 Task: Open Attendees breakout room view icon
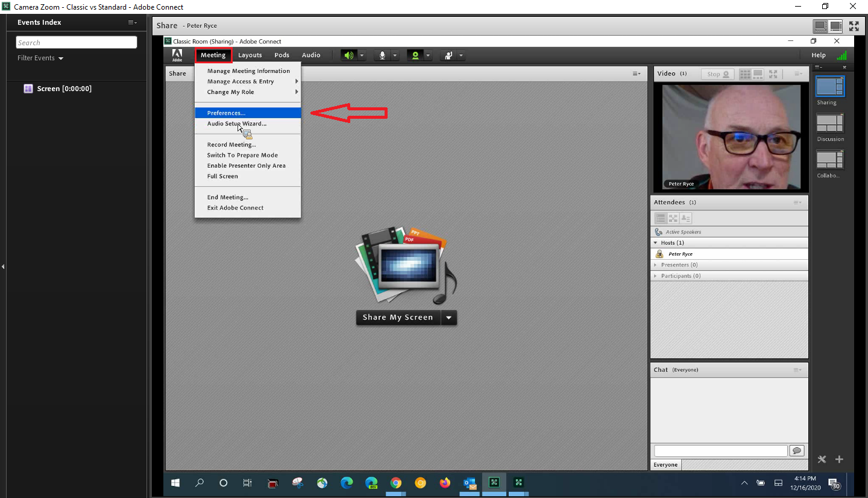pyautogui.click(x=673, y=218)
